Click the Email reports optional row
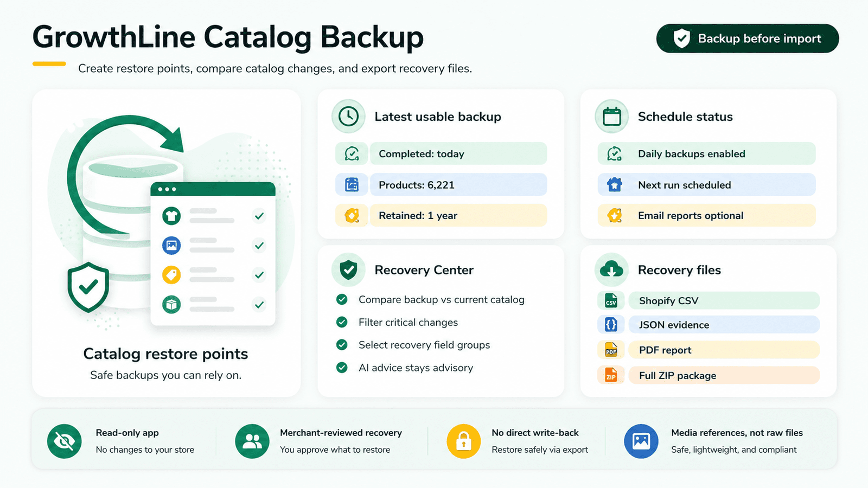Screen dimensions: 868x488 point(706,216)
